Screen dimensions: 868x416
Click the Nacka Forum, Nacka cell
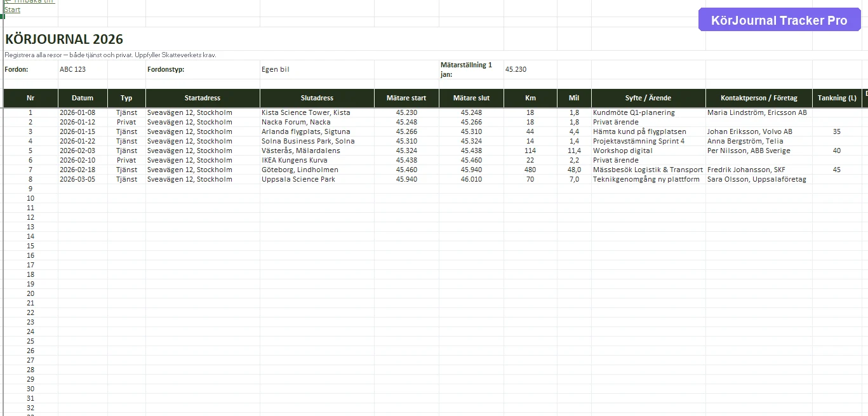click(x=317, y=122)
